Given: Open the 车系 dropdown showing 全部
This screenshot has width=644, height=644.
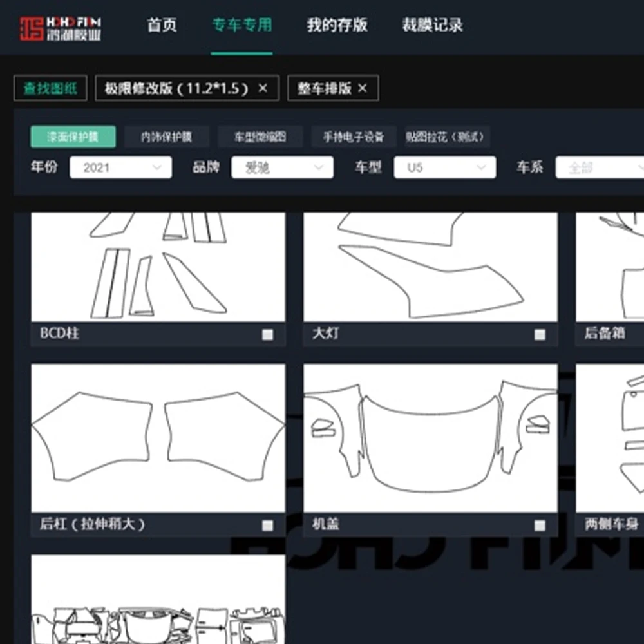Looking at the screenshot, I should 600,167.
